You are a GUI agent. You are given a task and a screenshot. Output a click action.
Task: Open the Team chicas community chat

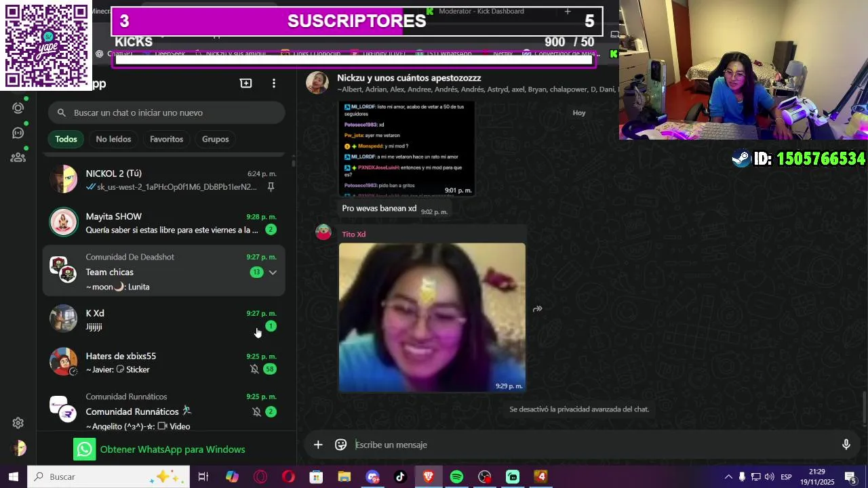point(163,271)
